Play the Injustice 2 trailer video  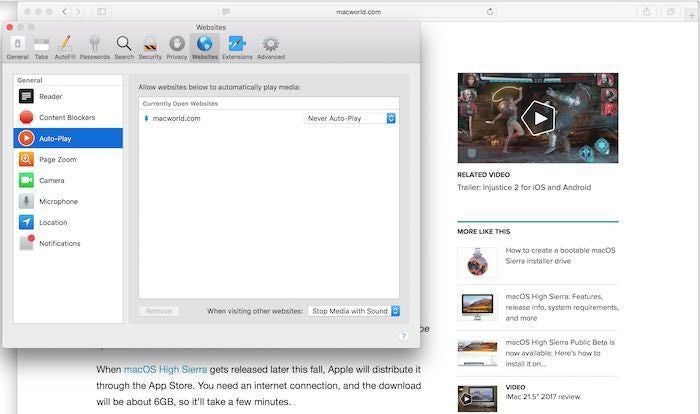(x=538, y=118)
